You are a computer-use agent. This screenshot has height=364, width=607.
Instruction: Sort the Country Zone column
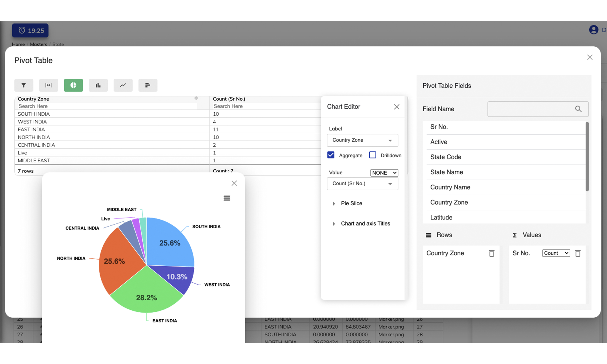[x=196, y=98]
